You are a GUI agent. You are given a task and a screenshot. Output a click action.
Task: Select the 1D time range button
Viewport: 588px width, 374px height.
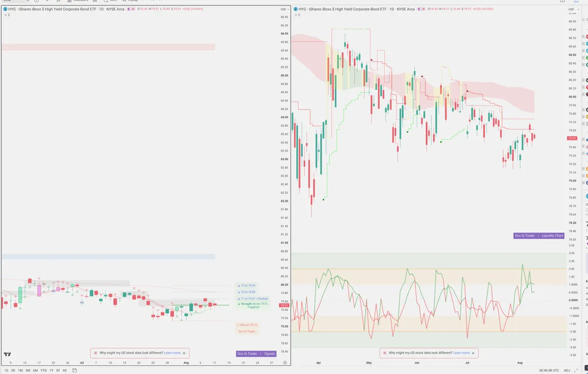point(6,370)
